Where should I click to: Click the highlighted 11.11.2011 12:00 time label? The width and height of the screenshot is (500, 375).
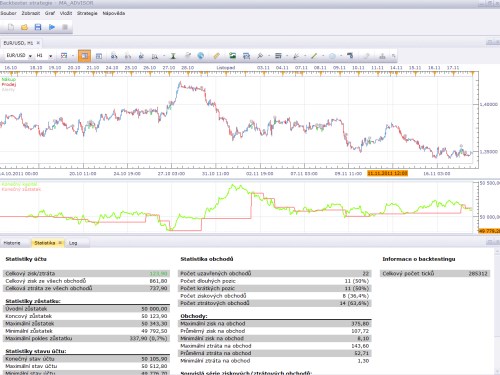387,173
